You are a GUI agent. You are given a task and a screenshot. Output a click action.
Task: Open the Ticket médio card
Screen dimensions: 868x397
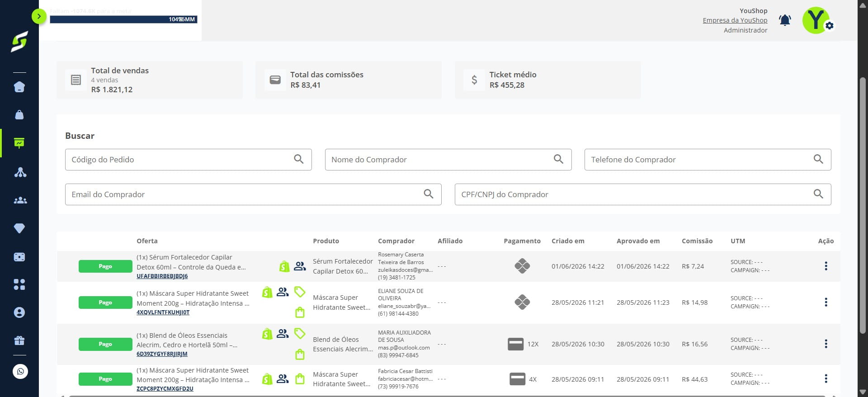[548, 80]
